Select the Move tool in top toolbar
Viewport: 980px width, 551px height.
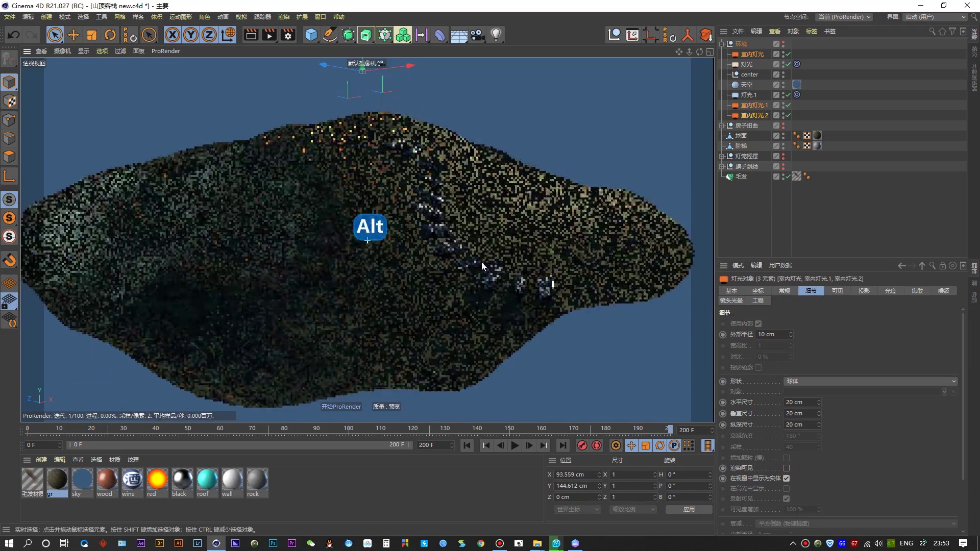click(x=73, y=35)
